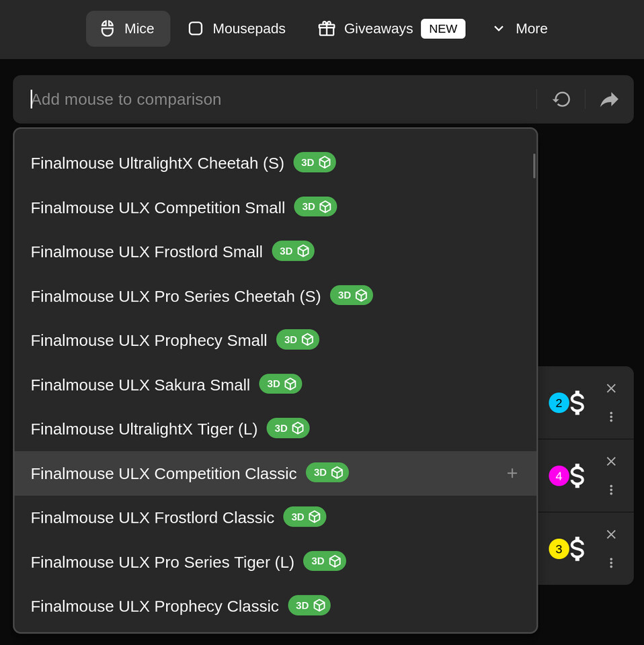Choose Finalmouse UltralightX Tiger (L)
Screen dimensions: 644x645
(x=144, y=429)
